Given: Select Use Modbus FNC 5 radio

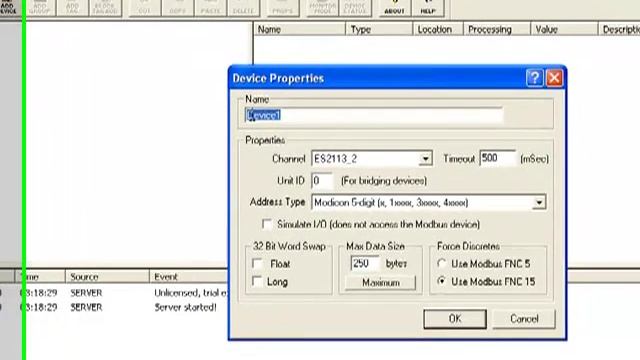Looking at the screenshot, I should tap(442, 264).
